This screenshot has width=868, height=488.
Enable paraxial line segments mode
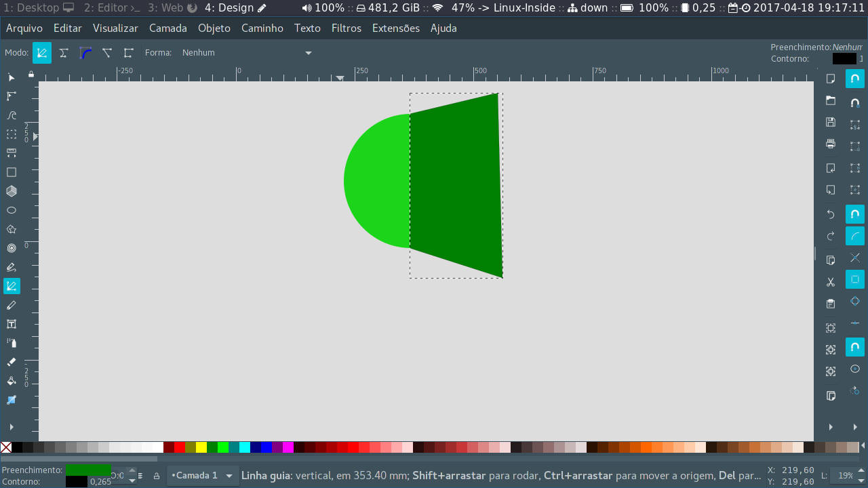(129, 53)
